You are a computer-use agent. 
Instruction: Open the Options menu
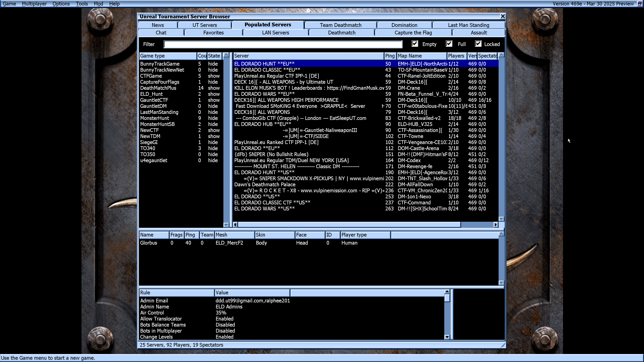click(x=61, y=4)
